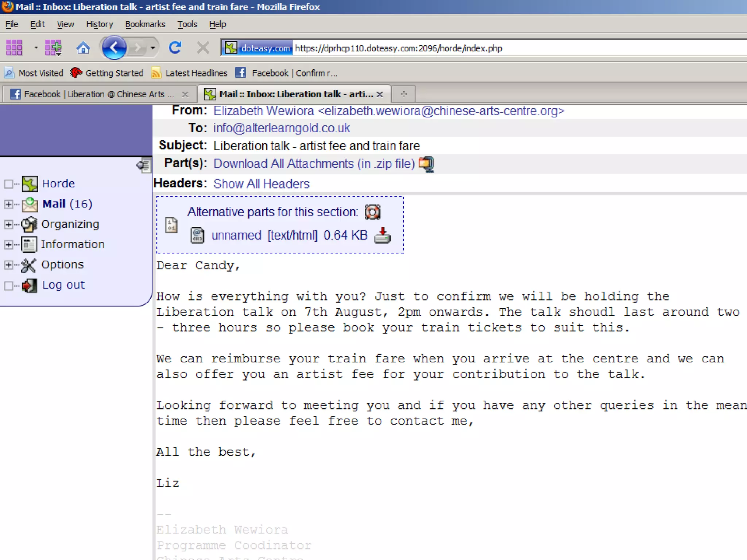
Task: Click the Log out icon in sidebar
Action: point(29,285)
